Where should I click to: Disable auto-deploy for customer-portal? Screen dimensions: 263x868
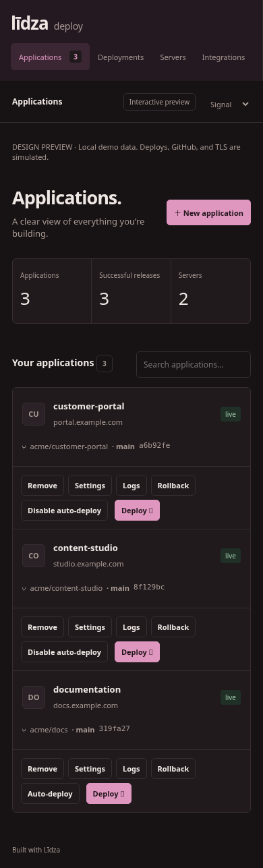[64, 511]
